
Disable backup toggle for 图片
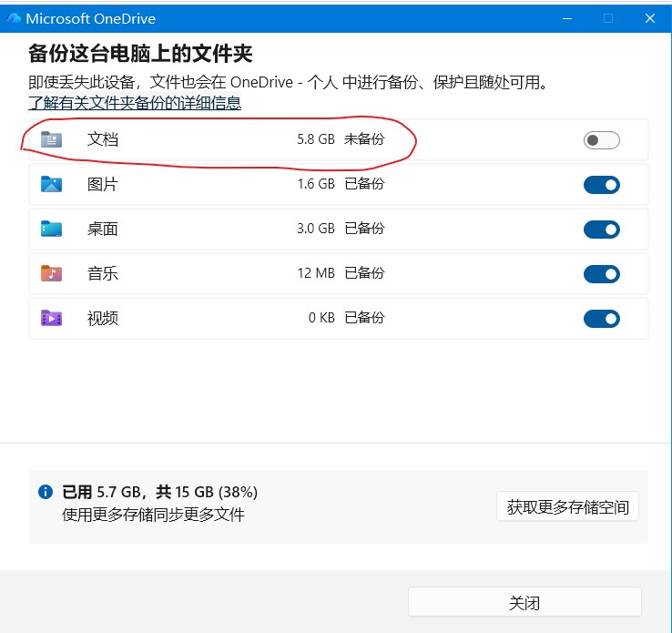point(601,185)
